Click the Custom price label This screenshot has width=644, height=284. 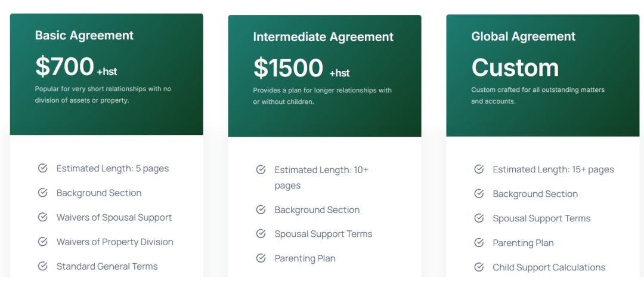click(x=515, y=68)
